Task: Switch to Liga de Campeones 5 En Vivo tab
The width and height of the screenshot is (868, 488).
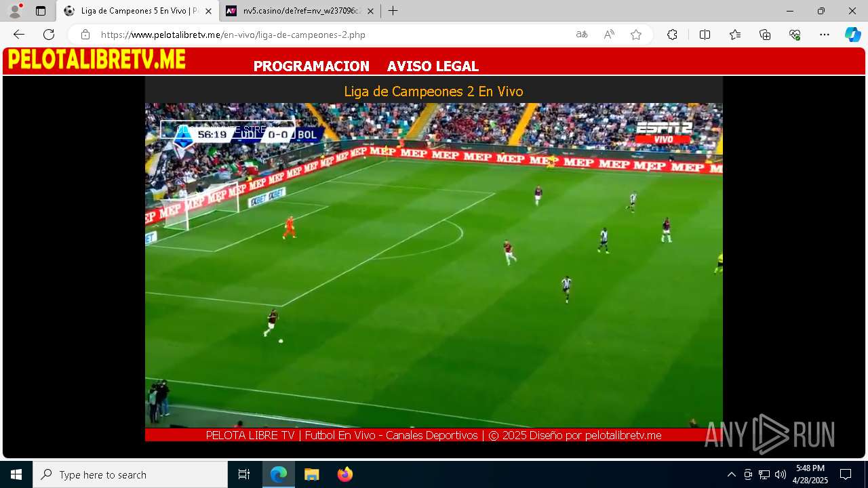Action: point(137,11)
